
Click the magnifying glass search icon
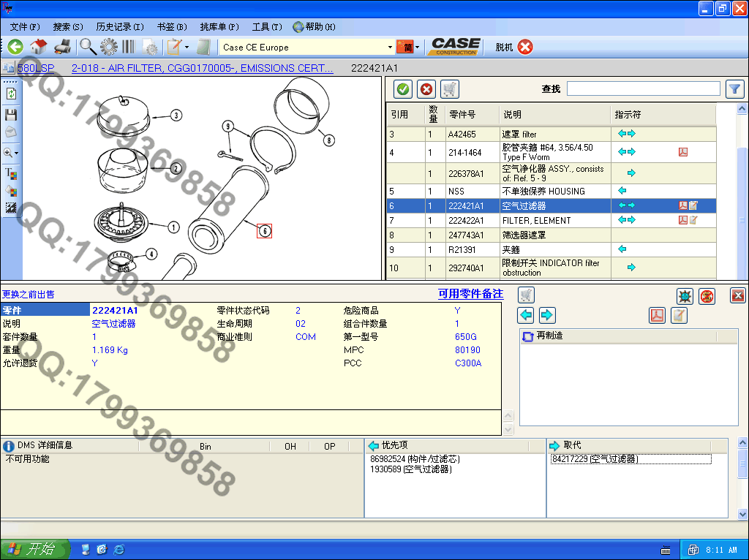tap(88, 47)
